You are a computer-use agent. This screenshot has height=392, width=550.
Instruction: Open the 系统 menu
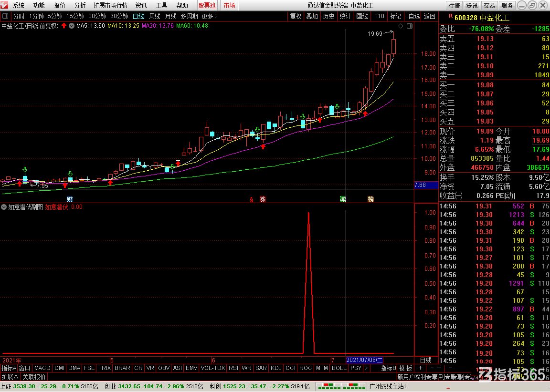click(x=18, y=5)
